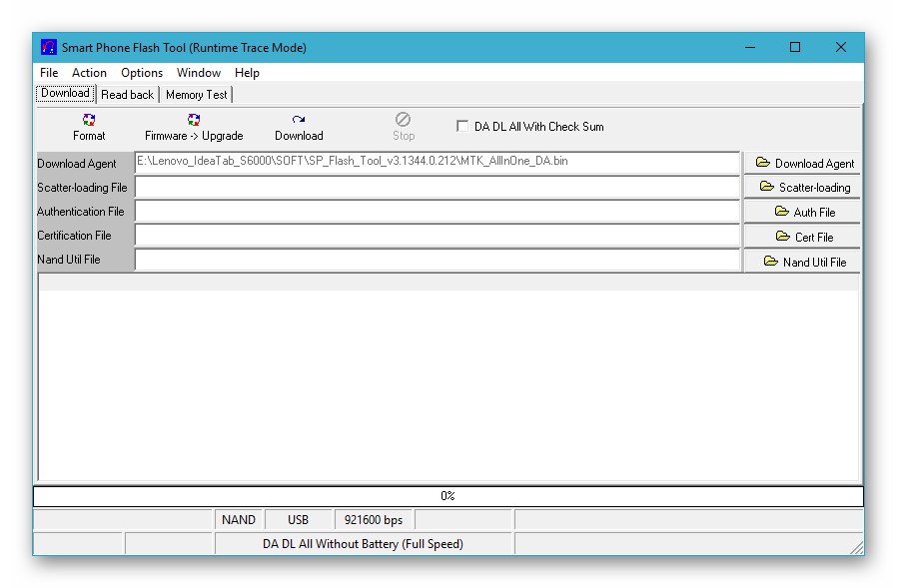Click the greyed-out Stop icon
The image size is (897, 588).
pyautogui.click(x=404, y=120)
